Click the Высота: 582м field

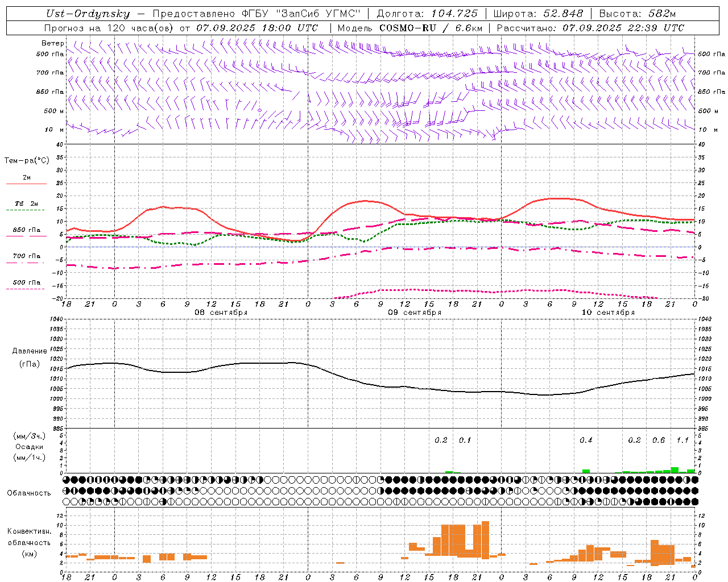(638, 14)
